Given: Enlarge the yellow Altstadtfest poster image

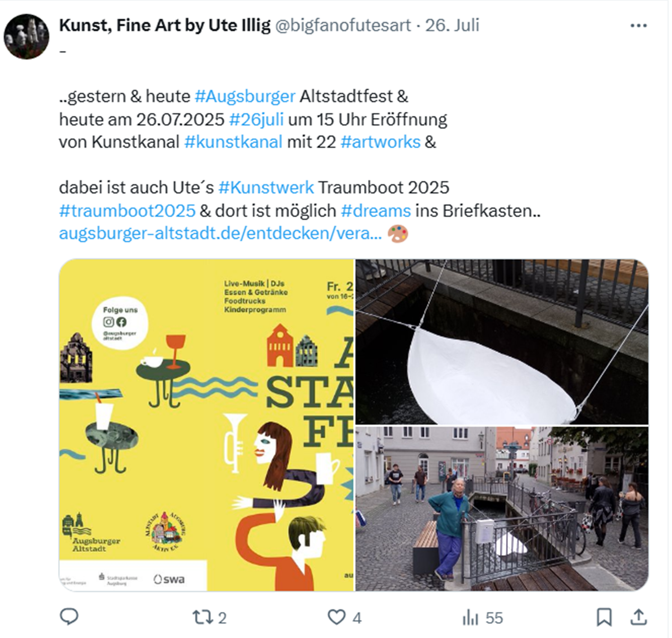Looking at the screenshot, I should click(x=207, y=425).
